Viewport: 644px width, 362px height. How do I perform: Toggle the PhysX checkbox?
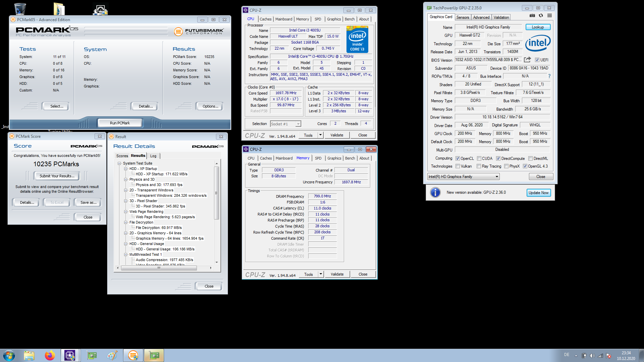tap(506, 166)
